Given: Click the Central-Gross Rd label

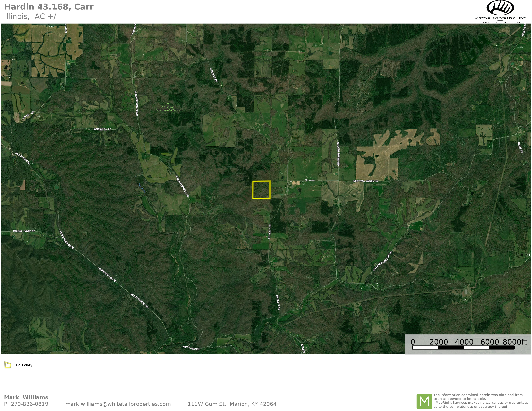Looking at the screenshot, I should [x=366, y=181].
